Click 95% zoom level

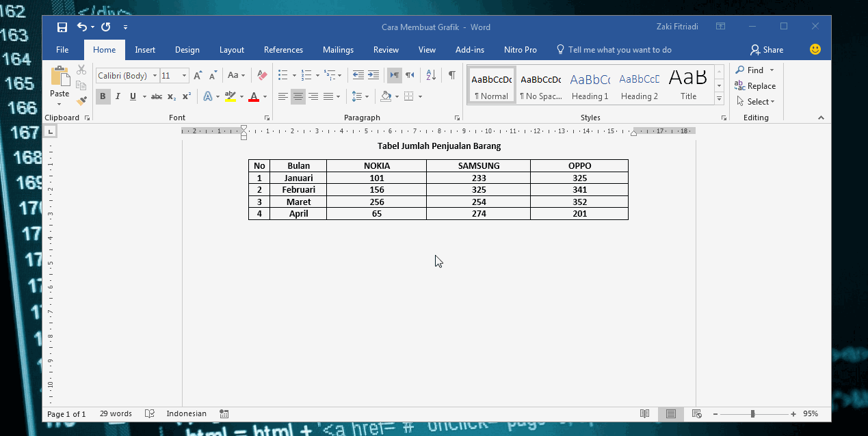[811, 414]
